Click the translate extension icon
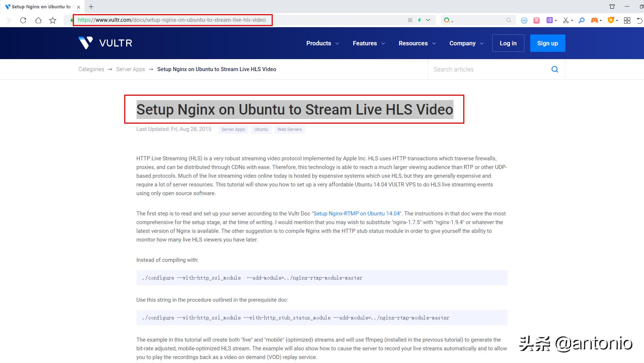The image size is (644, 363). click(550, 20)
